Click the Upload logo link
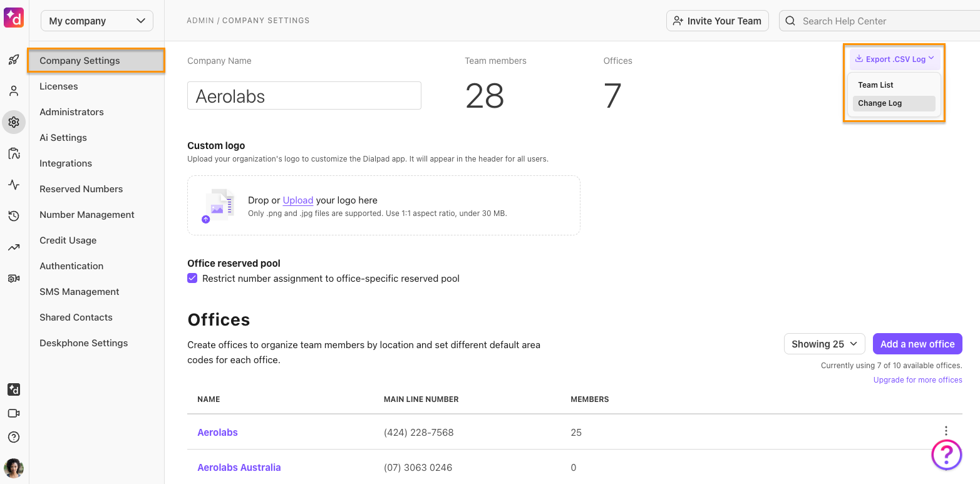980x484 pixels. [297, 200]
